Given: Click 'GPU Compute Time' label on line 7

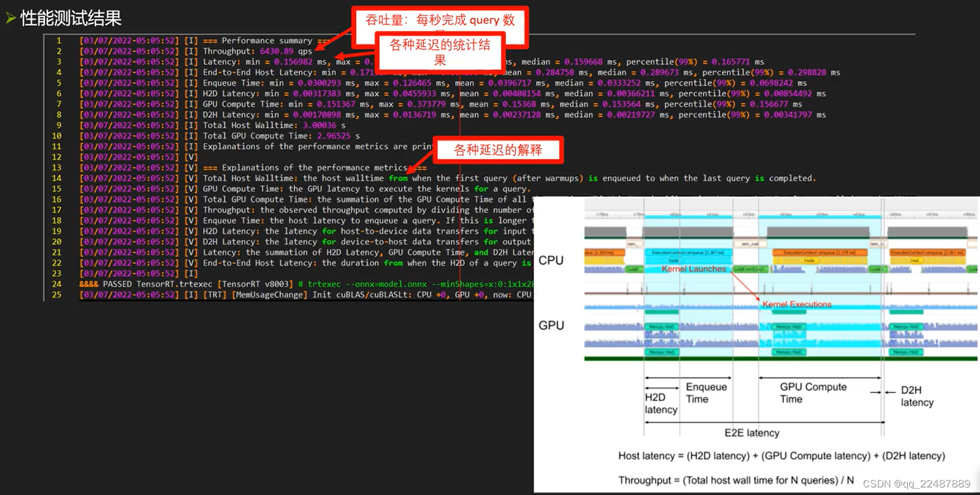Looking at the screenshot, I should (x=244, y=104).
